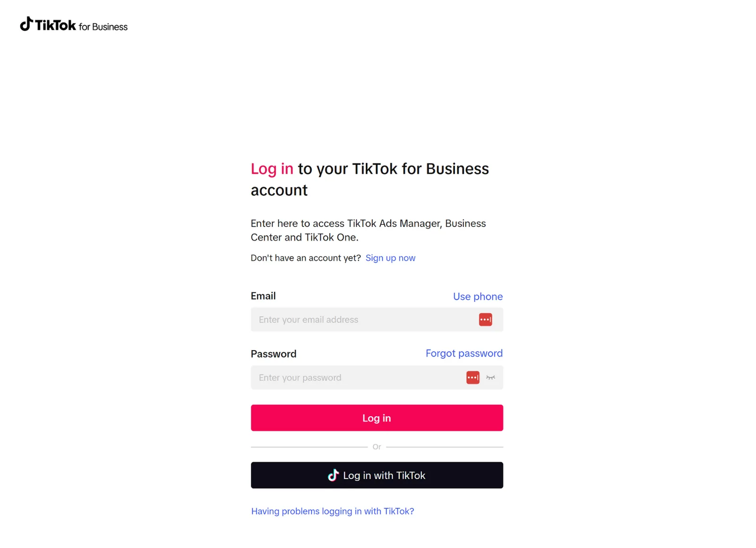Click the "Don't have an account yet?" text
Image resolution: width=756 pixels, height=548 pixels.
pyautogui.click(x=306, y=258)
